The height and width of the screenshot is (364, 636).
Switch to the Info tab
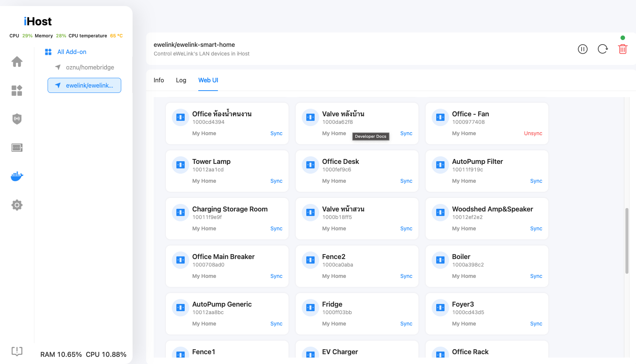point(159,80)
